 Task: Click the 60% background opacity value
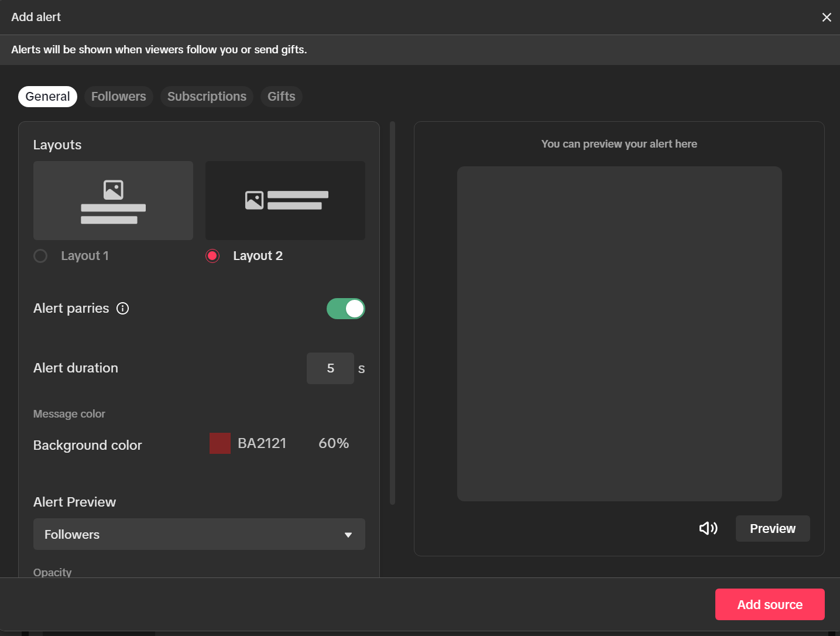(333, 443)
